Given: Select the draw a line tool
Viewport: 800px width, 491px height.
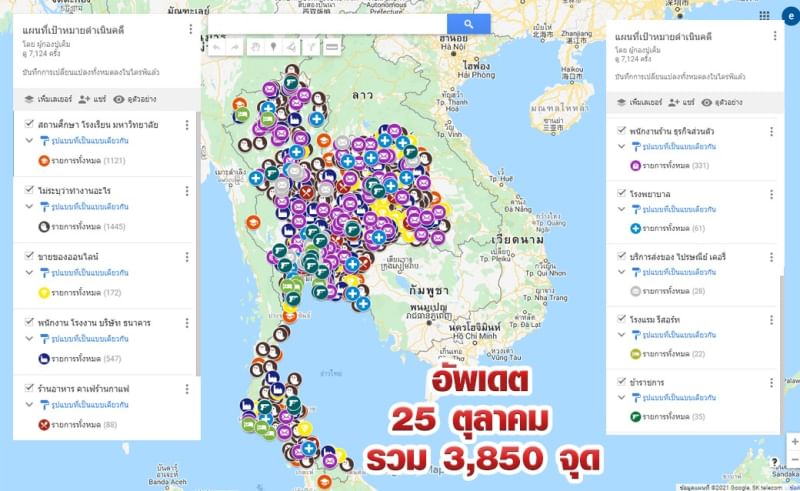Looking at the screenshot, I should coord(291,47).
